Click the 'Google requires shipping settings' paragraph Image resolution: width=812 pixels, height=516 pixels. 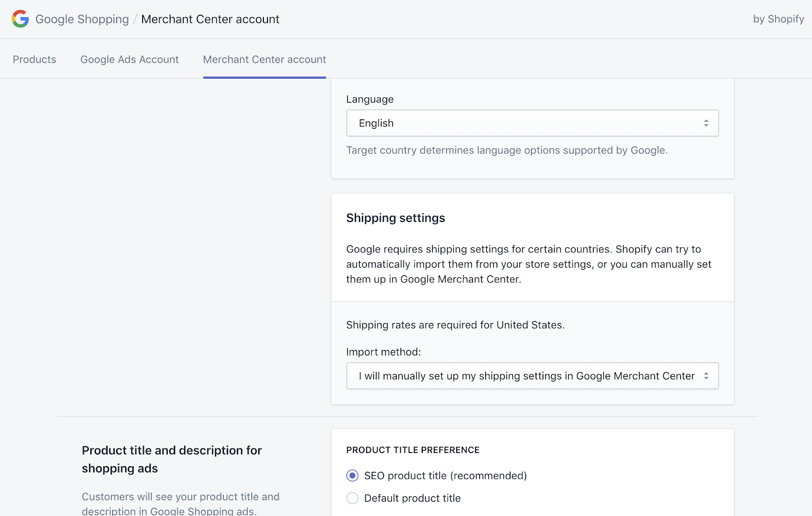tap(529, 264)
